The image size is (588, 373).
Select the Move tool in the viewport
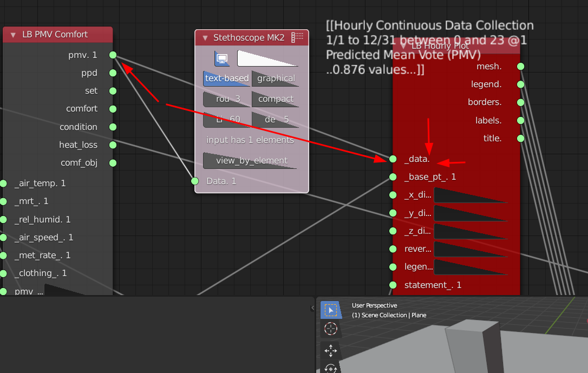point(330,350)
